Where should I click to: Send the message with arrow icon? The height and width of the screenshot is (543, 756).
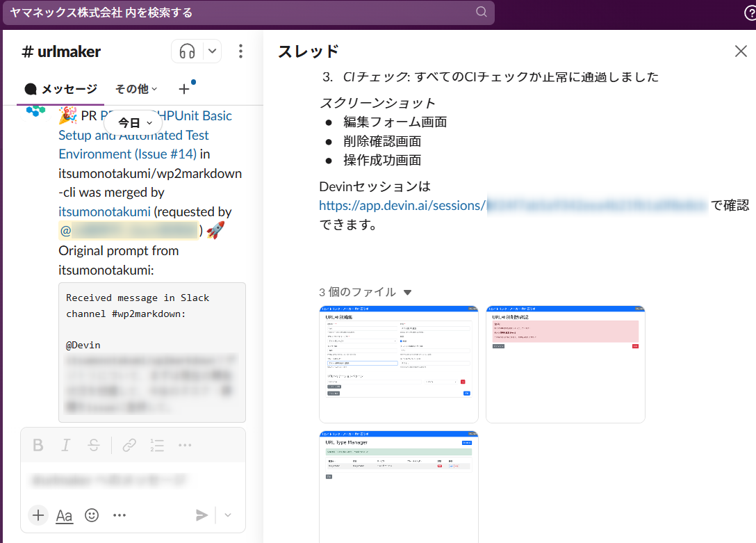[202, 515]
